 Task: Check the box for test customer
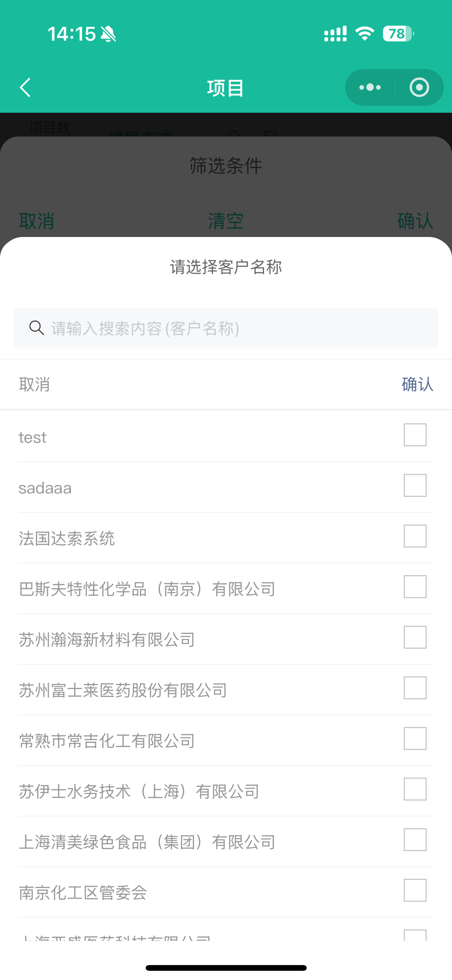point(415,435)
